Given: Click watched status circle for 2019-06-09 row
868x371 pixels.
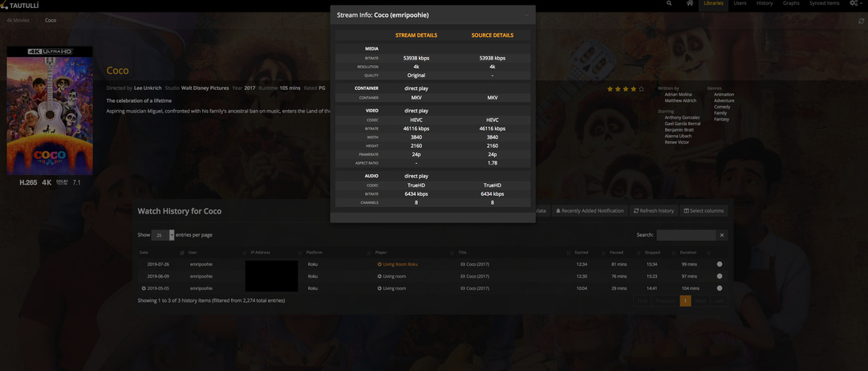Looking at the screenshot, I should 719,275.
